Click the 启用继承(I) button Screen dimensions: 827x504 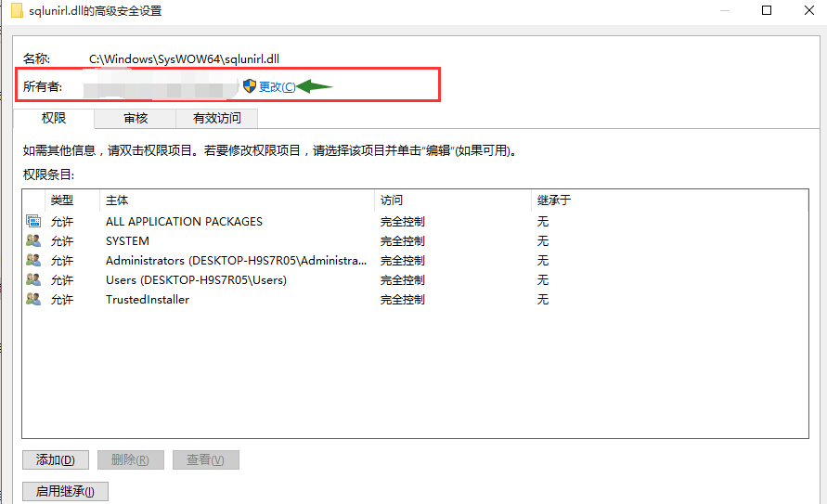(65, 491)
